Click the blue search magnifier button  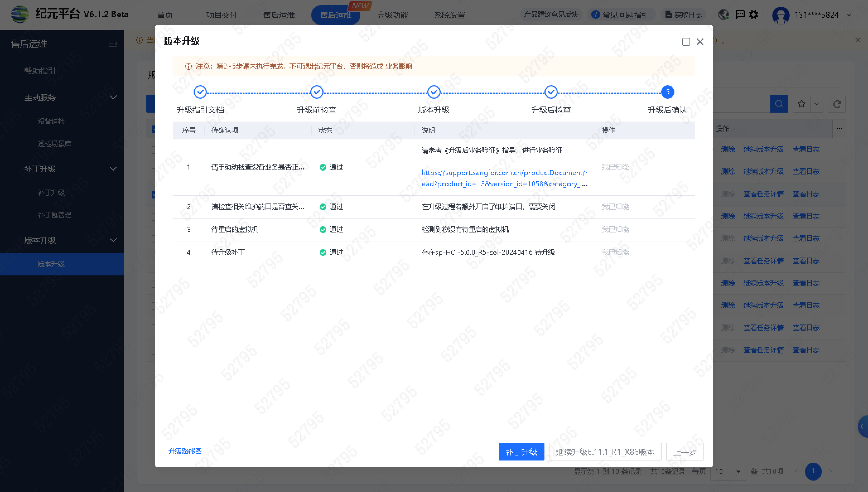click(779, 104)
